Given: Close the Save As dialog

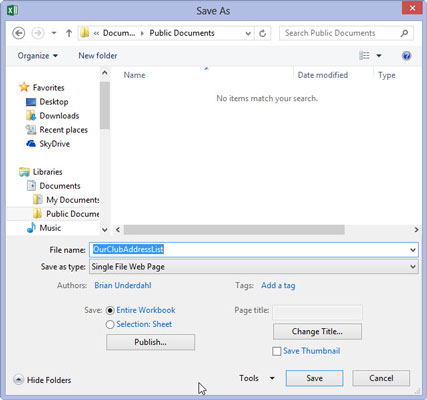Looking at the screenshot, I should (412, 8).
